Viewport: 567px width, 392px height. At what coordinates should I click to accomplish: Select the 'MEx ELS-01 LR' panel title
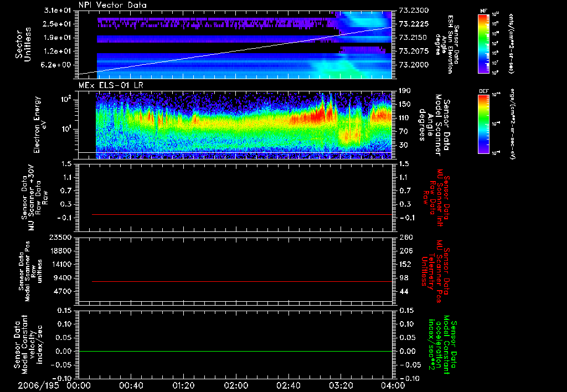coord(111,85)
